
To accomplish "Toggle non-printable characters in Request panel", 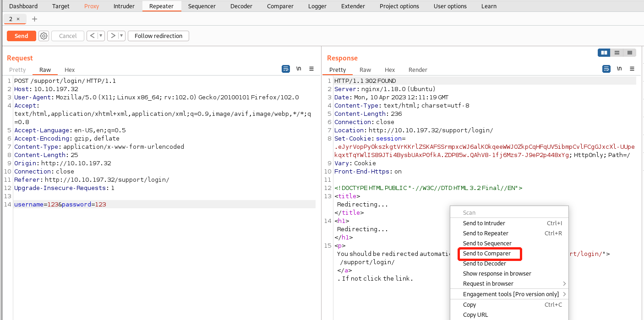I will coord(299,69).
